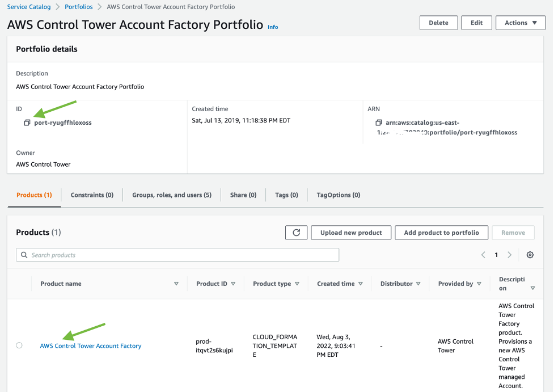554x392 pixels.
Task: Click the search magnifier in Search products
Action: (x=25, y=255)
